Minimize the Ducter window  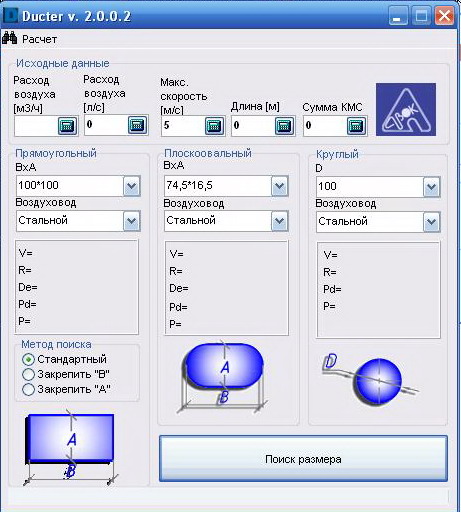click(398, 16)
